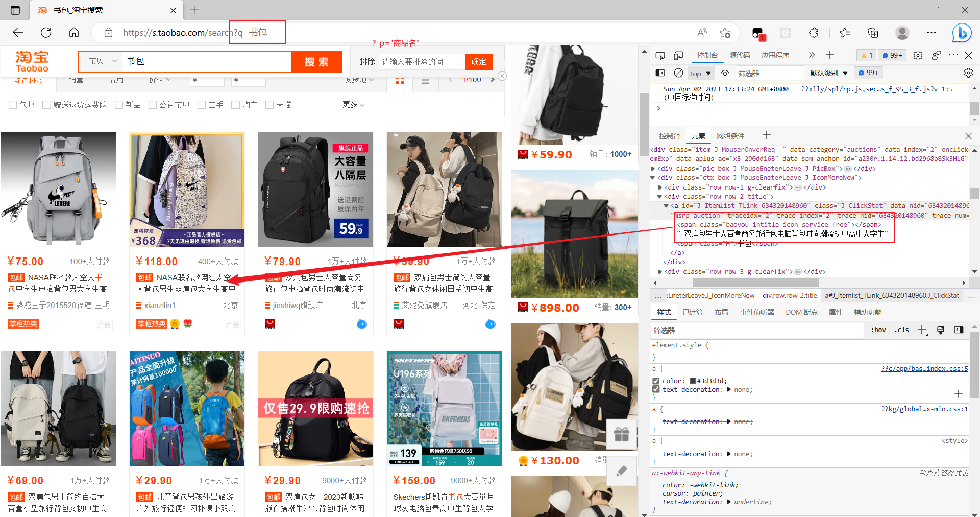This screenshot has height=517, width=980.
Task: Toggle computed styles sidebar icon
Action: coord(959,330)
